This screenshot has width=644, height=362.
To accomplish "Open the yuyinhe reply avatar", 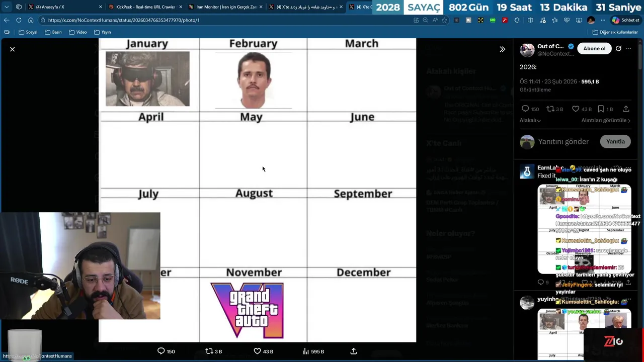I will [527, 303].
